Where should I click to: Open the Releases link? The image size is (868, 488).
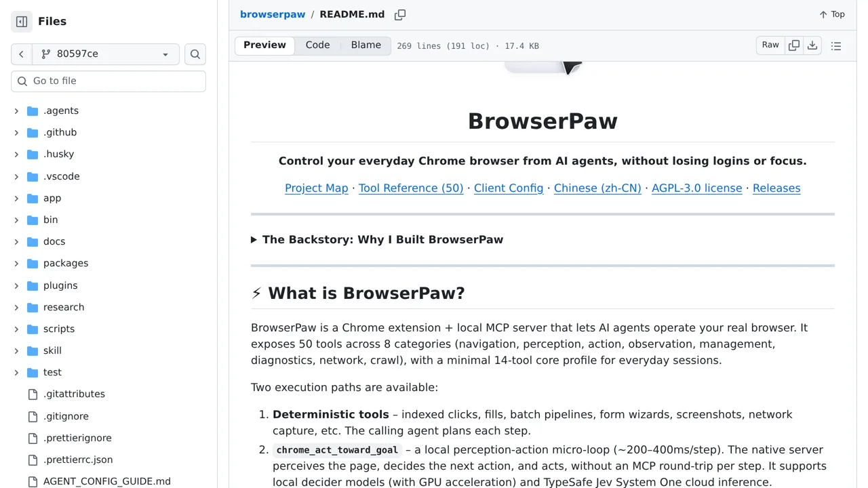click(776, 188)
